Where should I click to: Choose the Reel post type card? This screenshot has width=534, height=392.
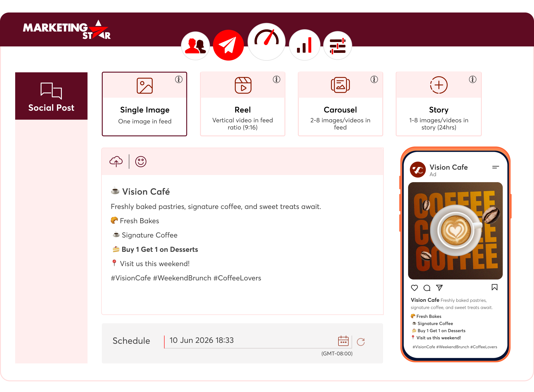click(242, 104)
